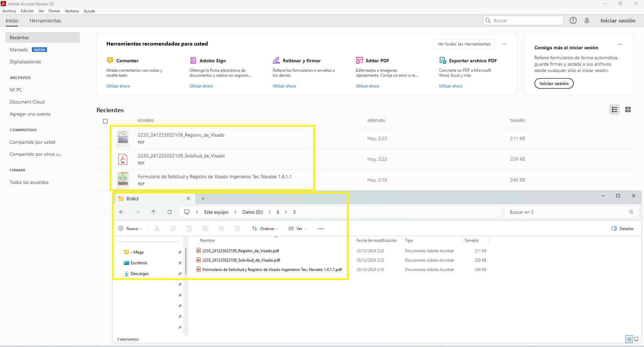Open the Comentar tool icon
The height and width of the screenshot is (347, 644).
tap(110, 60)
